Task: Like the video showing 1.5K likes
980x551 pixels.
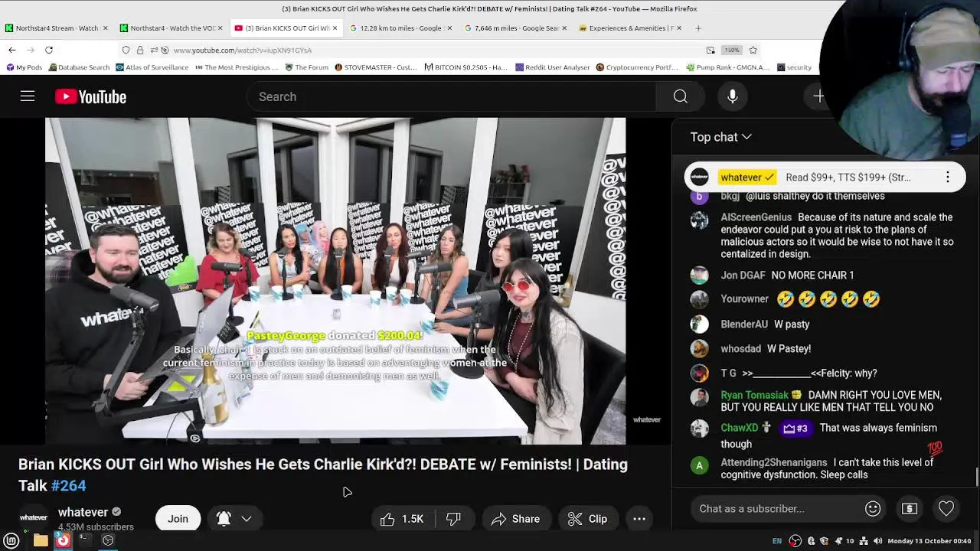Action: 403,519
